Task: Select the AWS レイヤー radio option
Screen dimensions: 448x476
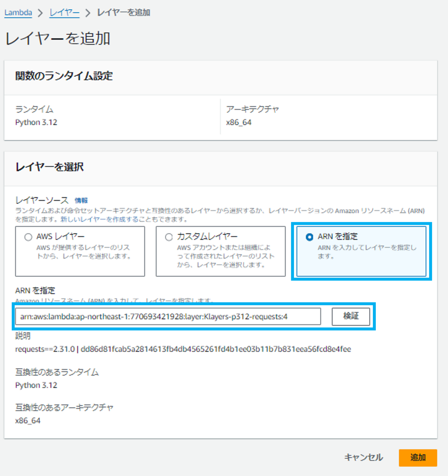Action: pyautogui.click(x=28, y=237)
